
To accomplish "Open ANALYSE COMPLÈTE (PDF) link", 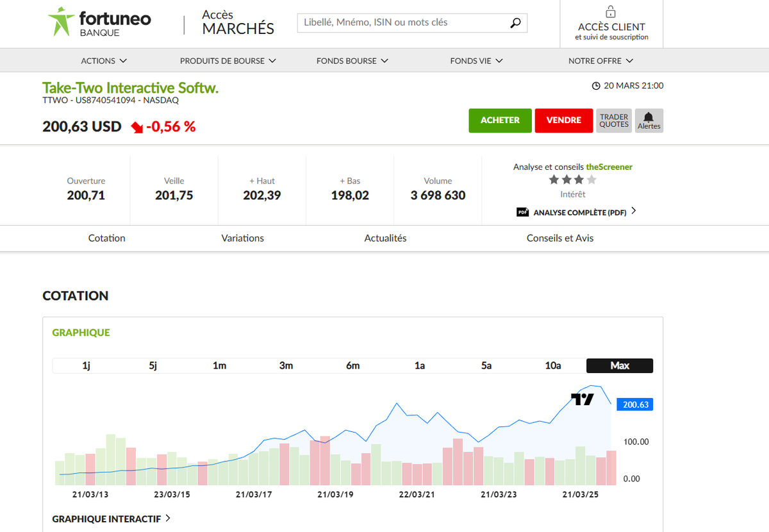I will (580, 212).
